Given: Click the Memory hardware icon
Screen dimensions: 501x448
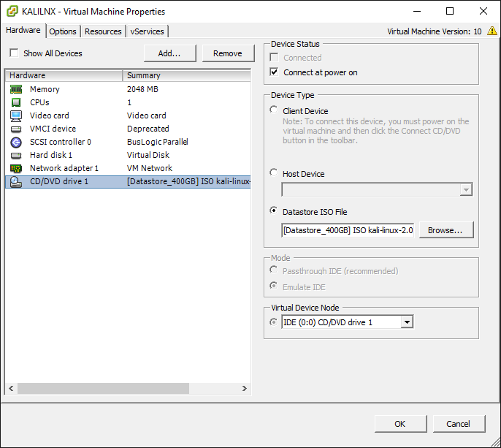Looking at the screenshot, I should pyautogui.click(x=16, y=89).
